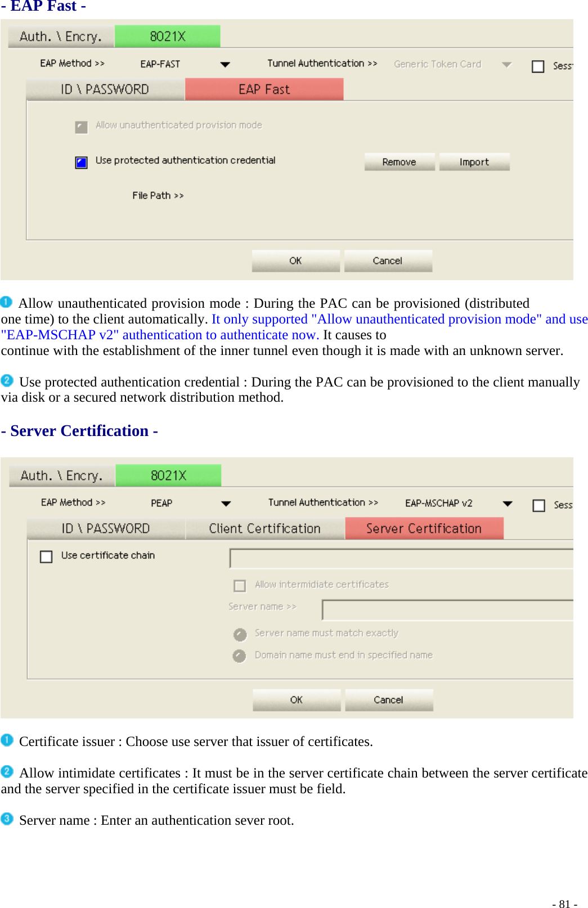This screenshot has height=908, width=588.
Task: Open ID \ PASSWORD tab beside Client Certification
Action: 106,529
